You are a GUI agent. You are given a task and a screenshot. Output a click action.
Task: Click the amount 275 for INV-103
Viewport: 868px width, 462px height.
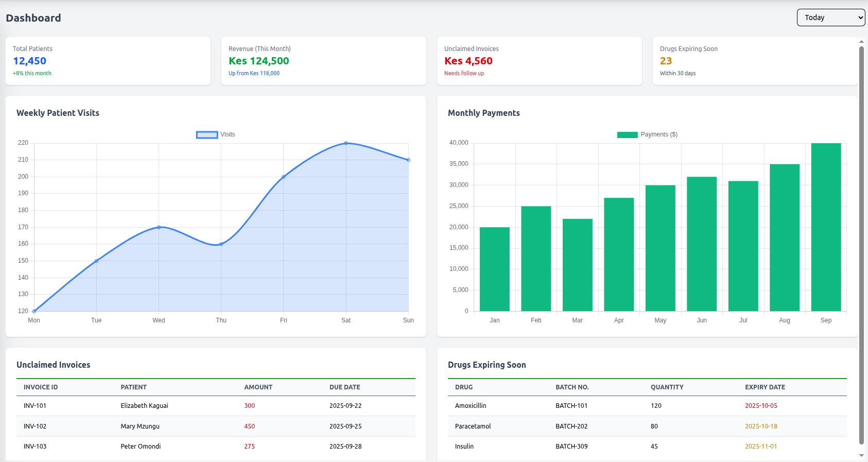(250, 447)
